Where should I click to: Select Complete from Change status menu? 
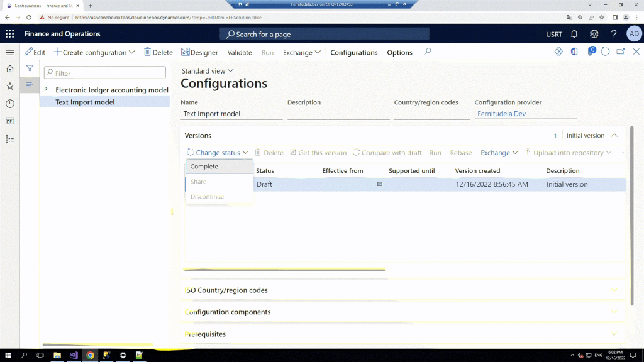pyautogui.click(x=219, y=167)
